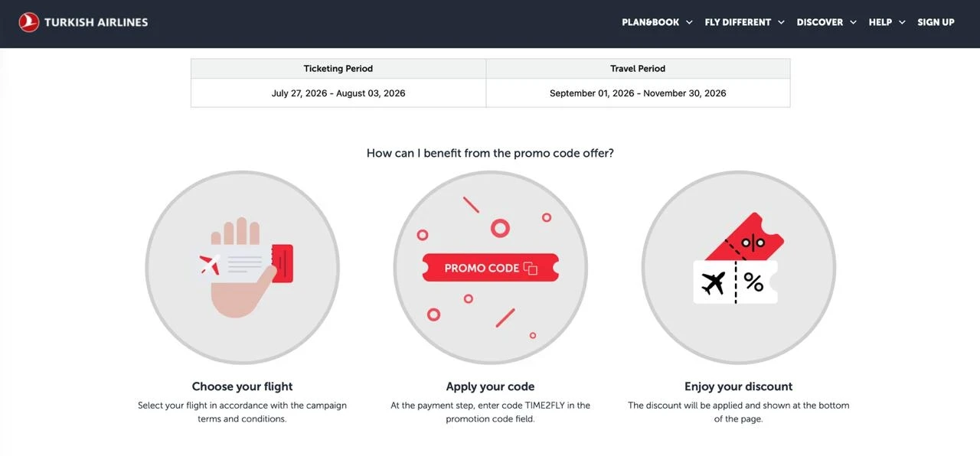The height and width of the screenshot is (456, 980).
Task: Click the copy icon on the PROMO CODE banner
Action: point(530,268)
